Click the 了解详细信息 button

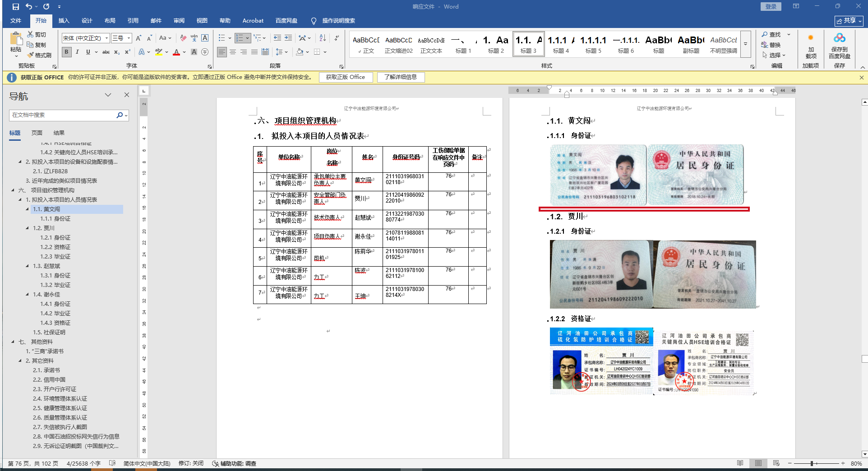pyautogui.click(x=401, y=77)
